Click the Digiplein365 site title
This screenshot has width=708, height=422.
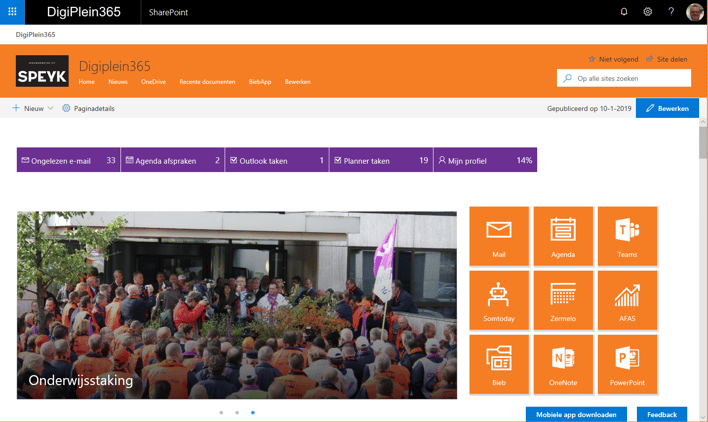tap(114, 66)
